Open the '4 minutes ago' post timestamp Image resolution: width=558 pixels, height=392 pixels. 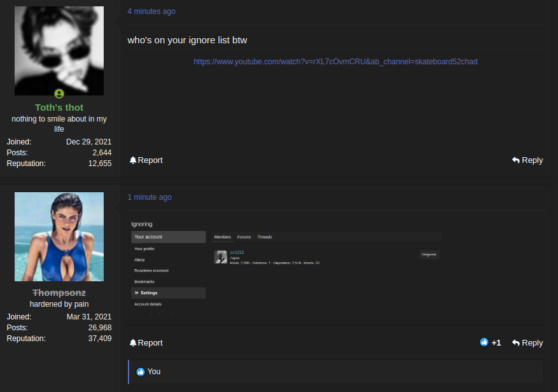[x=151, y=11]
